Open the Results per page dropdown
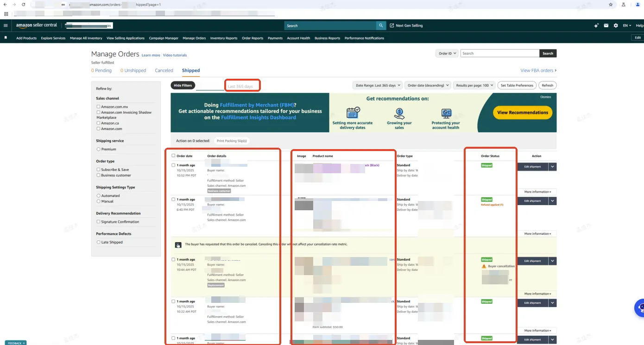Image resolution: width=644 pixels, height=345 pixels. pos(473,85)
